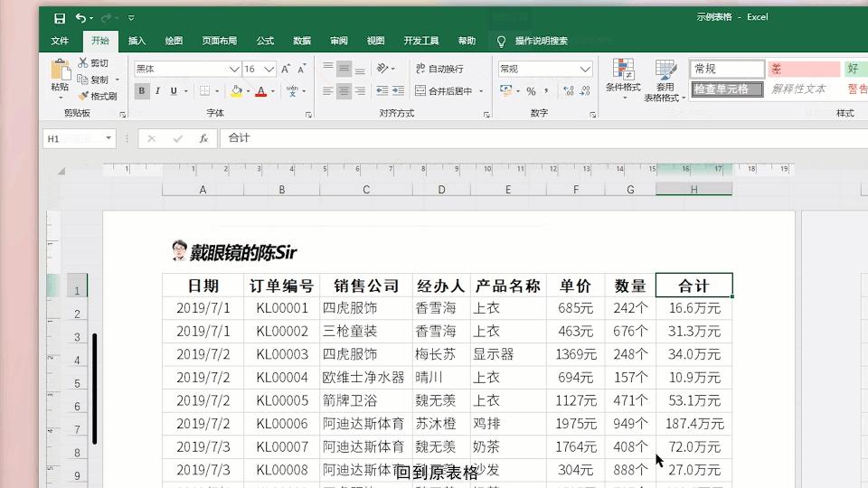Viewport: 868px width, 488px height.
Task: Switch to the Data (数据) tab
Action: tap(302, 41)
